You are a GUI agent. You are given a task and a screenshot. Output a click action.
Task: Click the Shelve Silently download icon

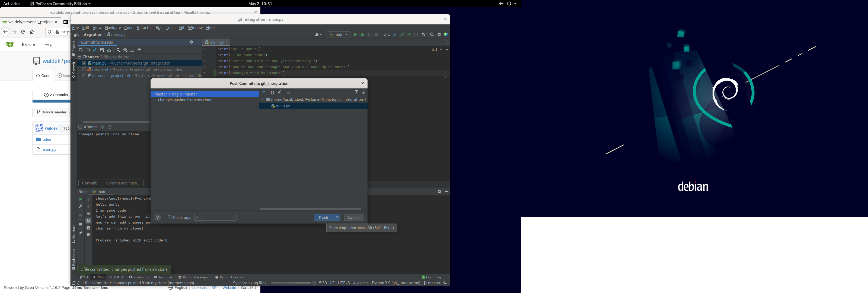109,50
